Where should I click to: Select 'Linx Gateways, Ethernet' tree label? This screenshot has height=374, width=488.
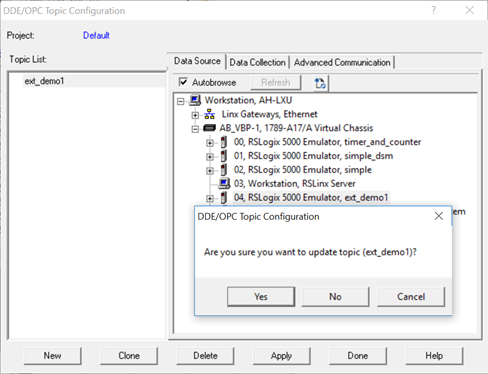pos(270,114)
